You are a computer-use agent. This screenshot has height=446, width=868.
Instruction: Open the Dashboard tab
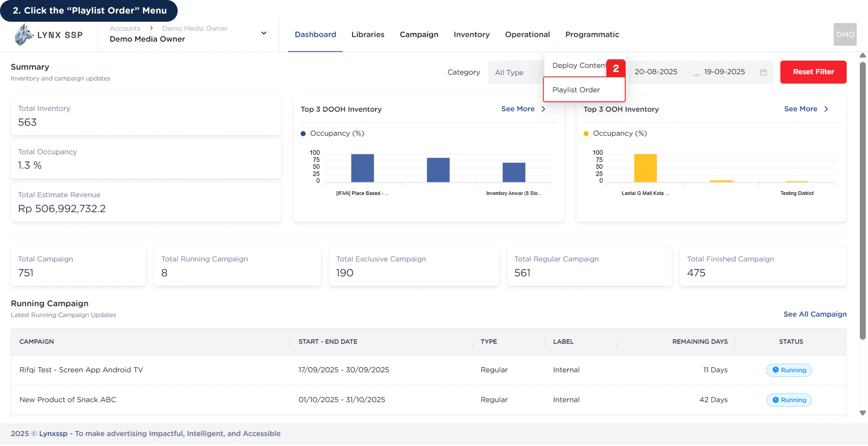[315, 34]
